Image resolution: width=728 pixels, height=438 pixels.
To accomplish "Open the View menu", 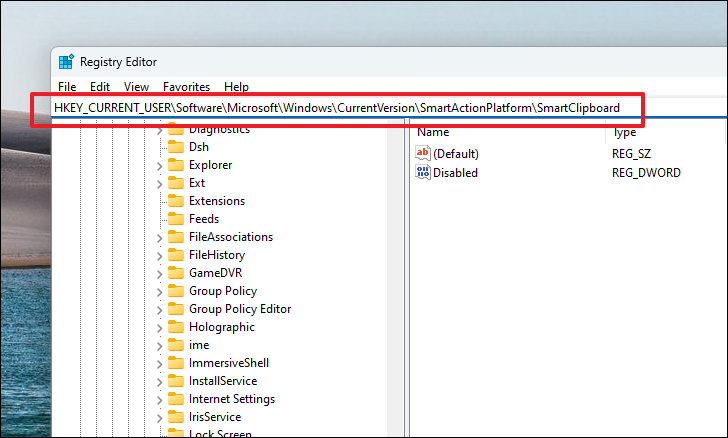I will pos(136,87).
